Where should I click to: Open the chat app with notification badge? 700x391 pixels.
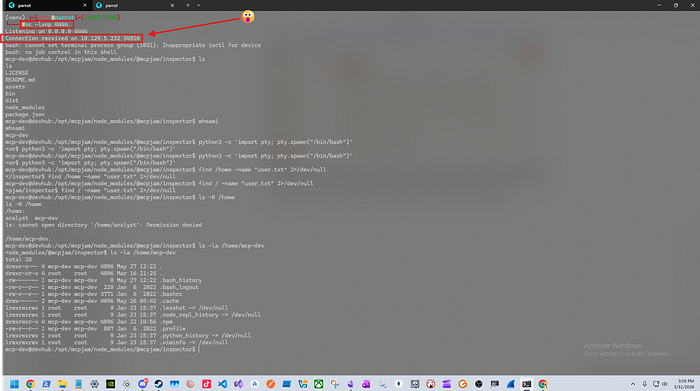(x=142, y=384)
